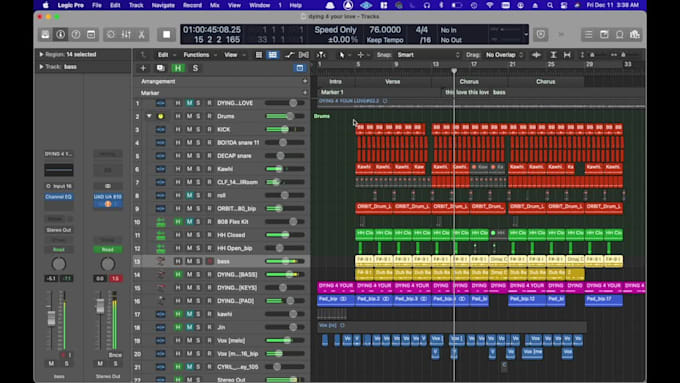Screen dimensions: 680x383
Task: Expand the Track bass disclosure triangle
Action: [x=41, y=67]
